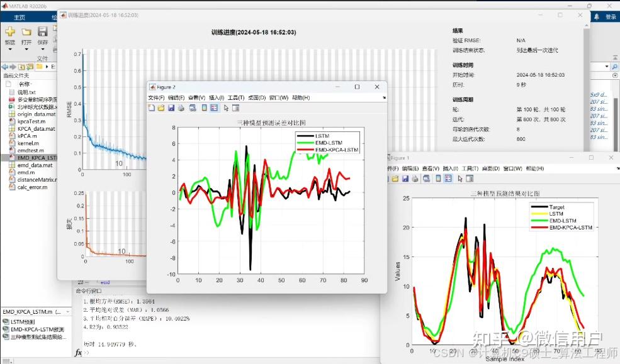Click the back navigation arrow above file panel
This screenshot has height=364, width=620.
pyautogui.click(x=5, y=65)
